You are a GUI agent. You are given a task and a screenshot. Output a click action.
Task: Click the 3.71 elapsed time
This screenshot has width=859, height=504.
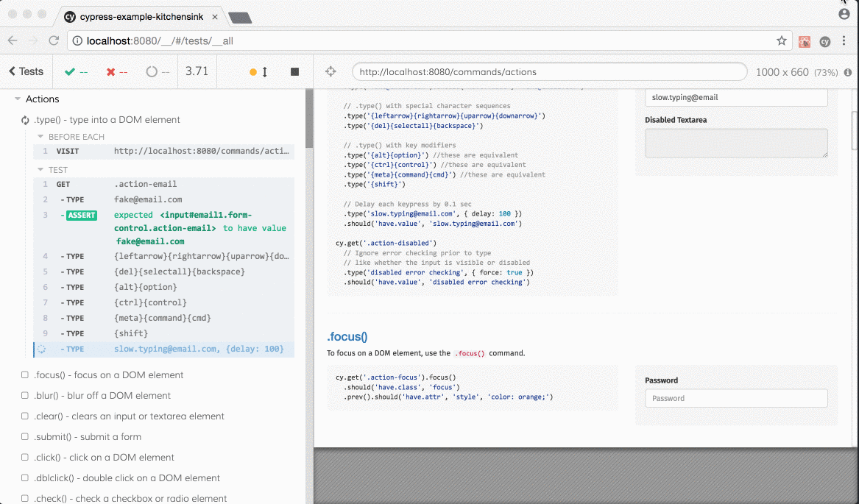click(197, 71)
